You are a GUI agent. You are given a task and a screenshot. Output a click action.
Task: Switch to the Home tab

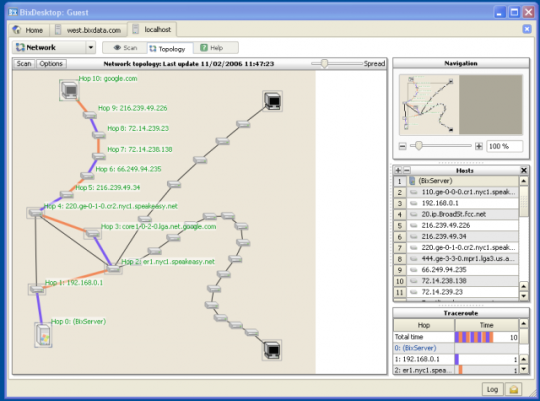coord(28,30)
